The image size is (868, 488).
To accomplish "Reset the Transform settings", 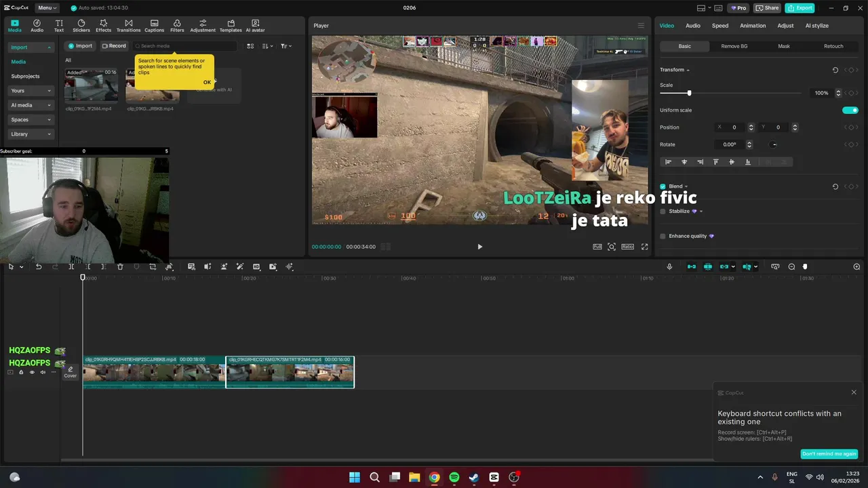I will click(835, 70).
